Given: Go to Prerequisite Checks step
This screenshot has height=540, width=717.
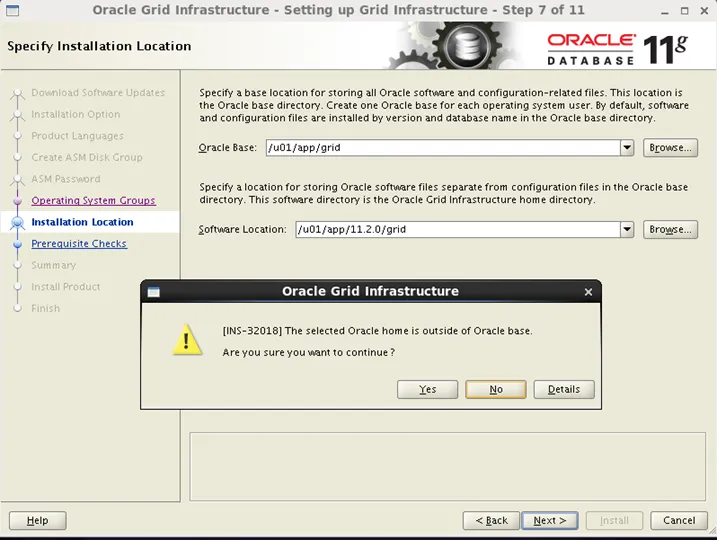Looking at the screenshot, I should (x=79, y=244).
